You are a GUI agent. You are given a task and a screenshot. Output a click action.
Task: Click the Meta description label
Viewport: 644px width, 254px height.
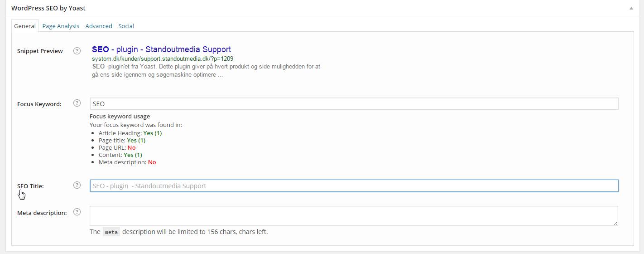point(42,213)
